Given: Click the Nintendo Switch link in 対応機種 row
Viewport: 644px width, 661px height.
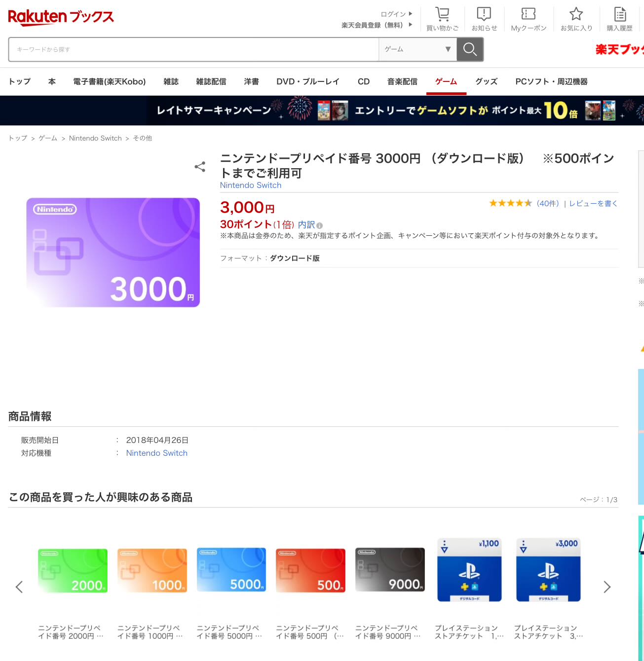Looking at the screenshot, I should point(157,453).
